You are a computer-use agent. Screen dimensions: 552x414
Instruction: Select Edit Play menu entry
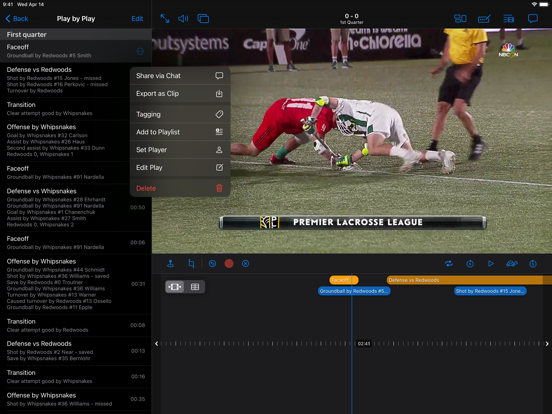click(x=180, y=168)
